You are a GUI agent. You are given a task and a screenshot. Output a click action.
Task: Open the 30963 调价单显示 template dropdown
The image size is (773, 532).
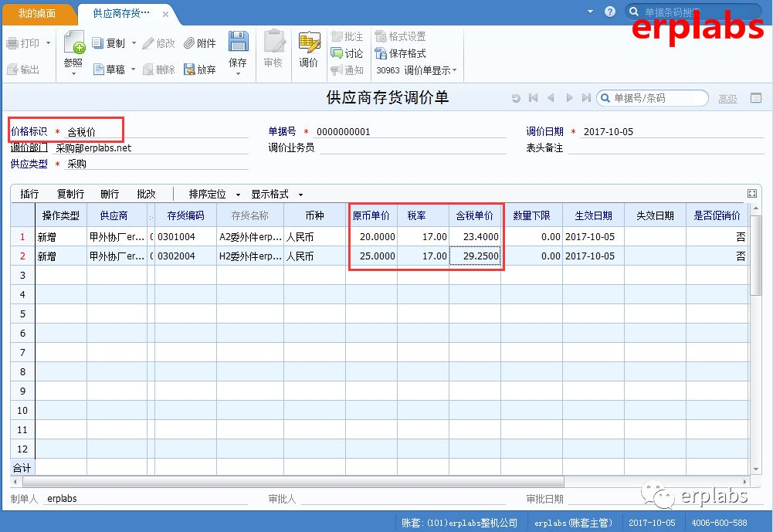click(416, 70)
